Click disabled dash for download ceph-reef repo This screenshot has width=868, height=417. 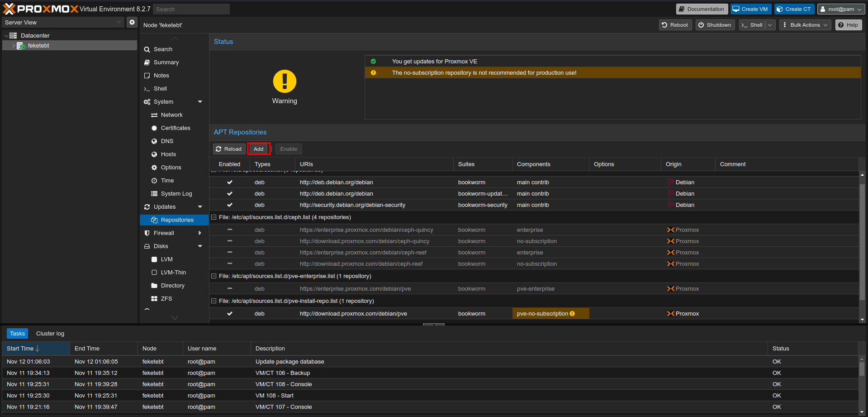point(230,264)
